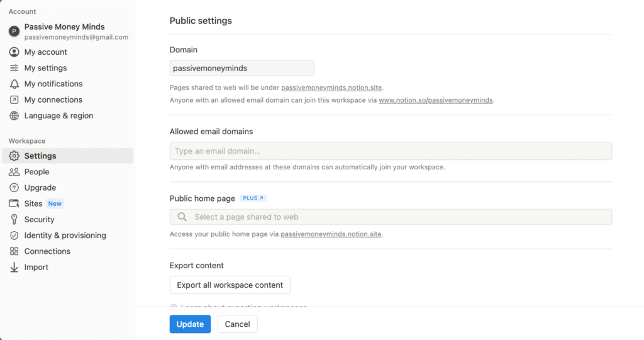This screenshot has width=644, height=340.
Task: Open the People section
Action: [68, 172]
